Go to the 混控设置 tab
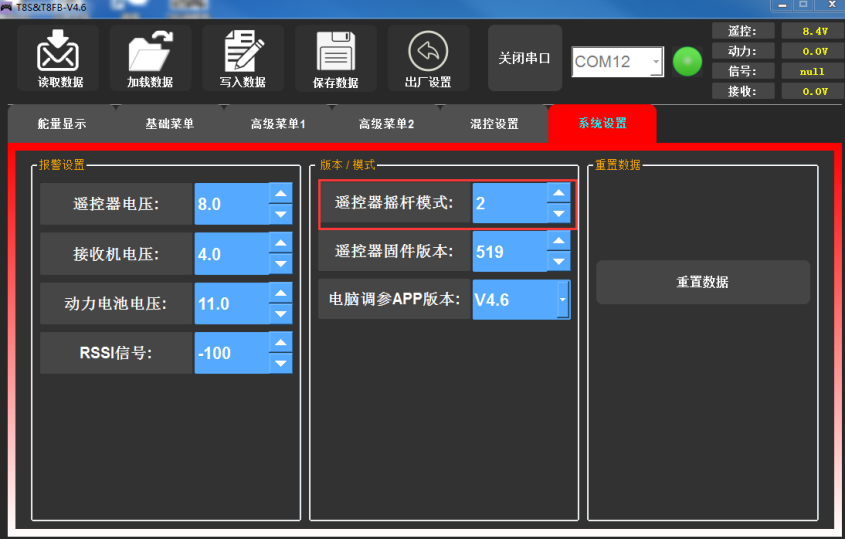This screenshot has width=845, height=540. click(x=494, y=124)
